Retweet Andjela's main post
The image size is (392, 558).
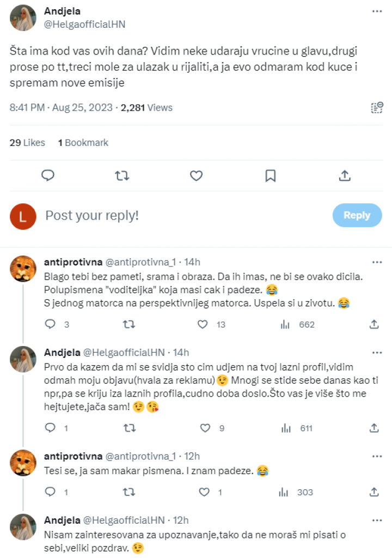(x=122, y=175)
